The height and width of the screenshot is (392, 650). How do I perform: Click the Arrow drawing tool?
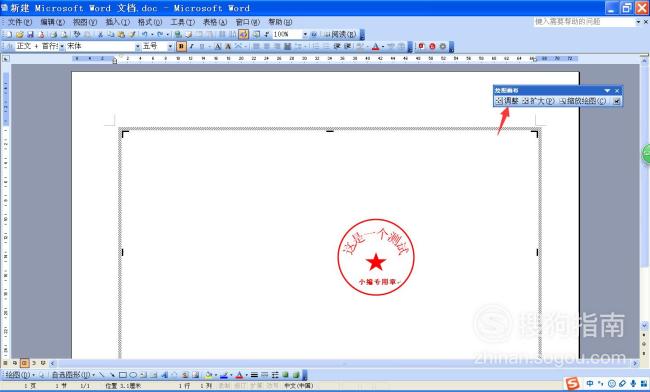tap(112, 375)
